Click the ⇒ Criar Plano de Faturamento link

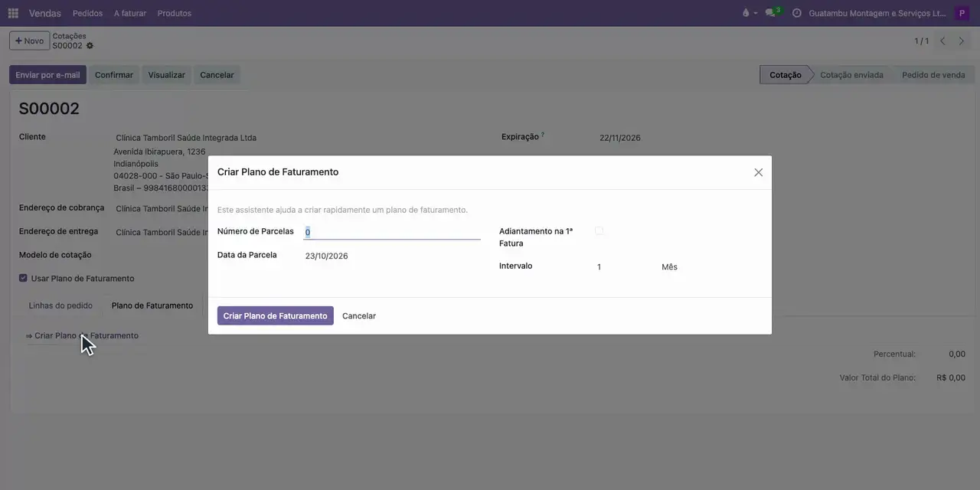[82, 336]
